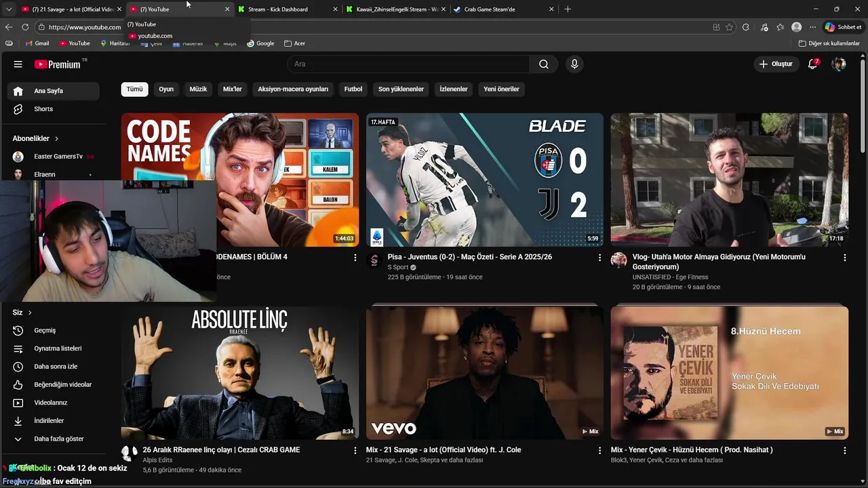The image size is (868, 488).
Task: Open options for RRaenee linç olayı video
Action: [x=355, y=450]
